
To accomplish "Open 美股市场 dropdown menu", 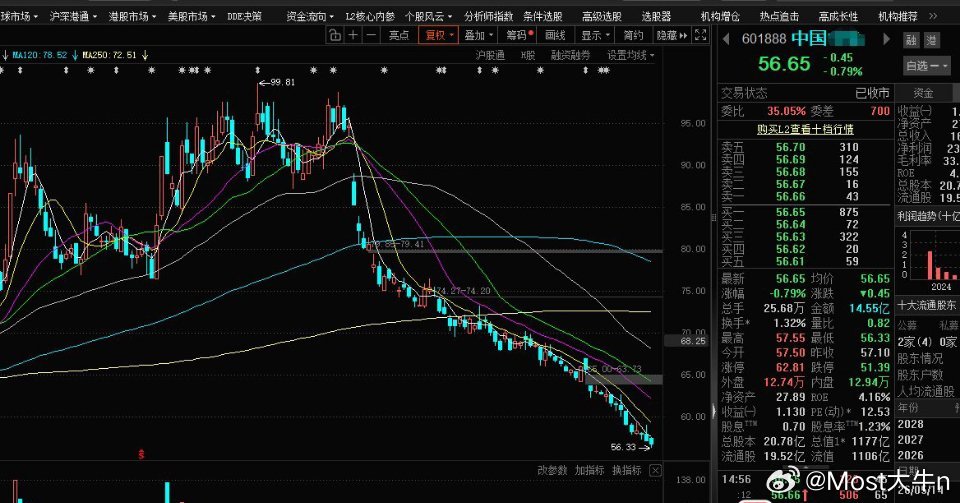I will [x=191, y=17].
